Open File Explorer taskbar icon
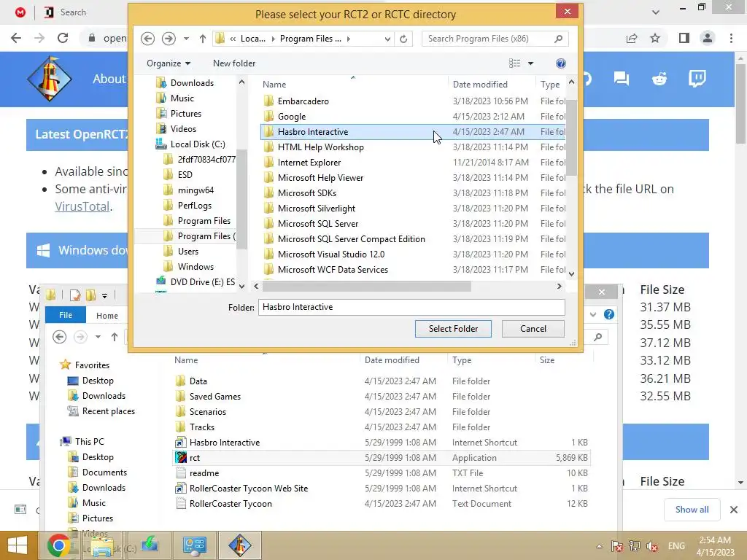The height and width of the screenshot is (560, 747). [102, 545]
